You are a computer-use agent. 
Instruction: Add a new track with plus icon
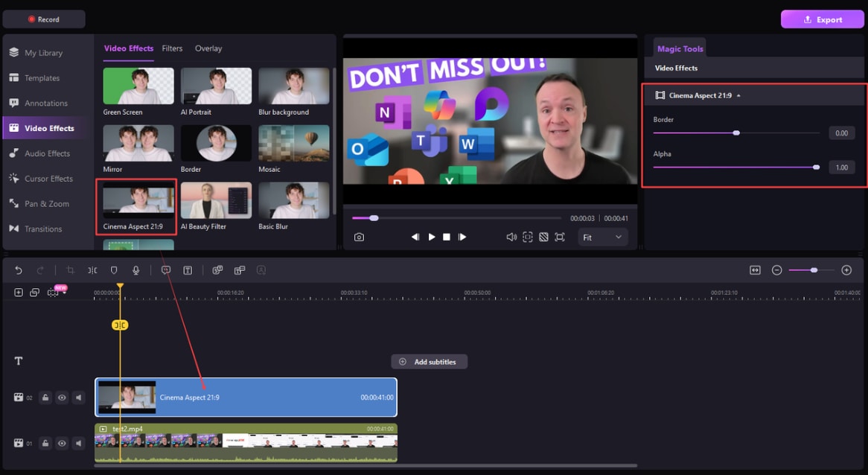coord(19,293)
